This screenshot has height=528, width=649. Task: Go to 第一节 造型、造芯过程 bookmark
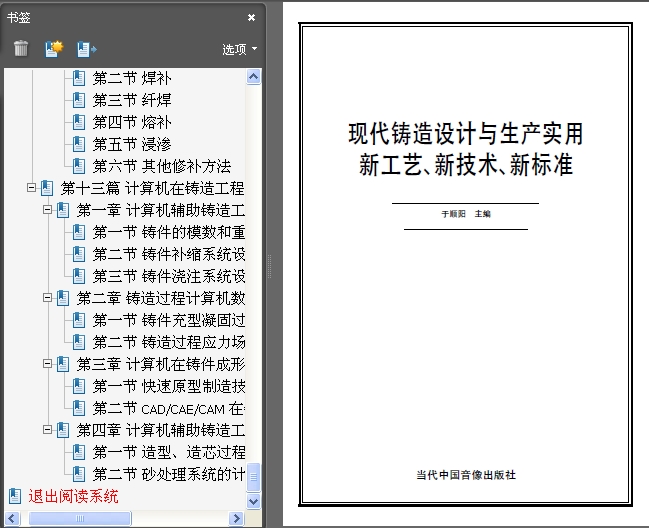168,452
